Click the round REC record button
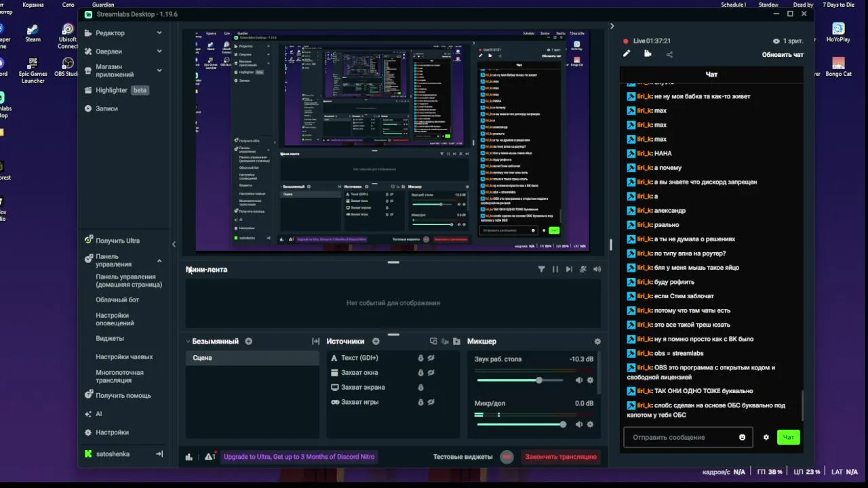This screenshot has height=488, width=868. click(507, 457)
